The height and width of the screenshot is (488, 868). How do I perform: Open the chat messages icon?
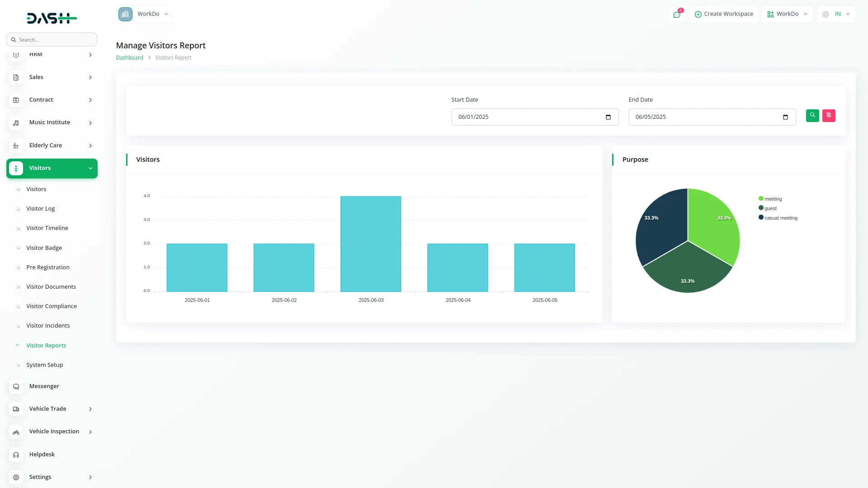[677, 14]
